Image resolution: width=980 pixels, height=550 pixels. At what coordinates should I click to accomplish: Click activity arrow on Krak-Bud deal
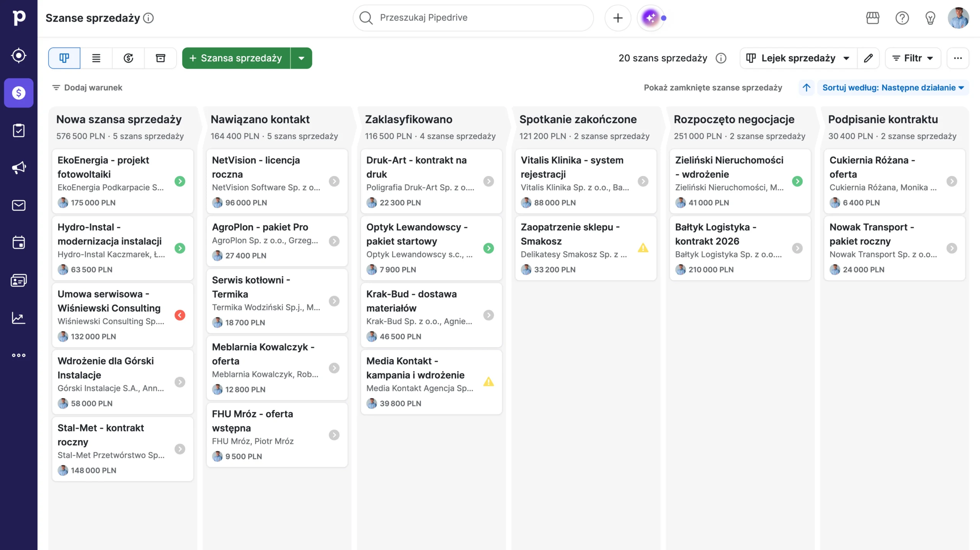tap(488, 315)
